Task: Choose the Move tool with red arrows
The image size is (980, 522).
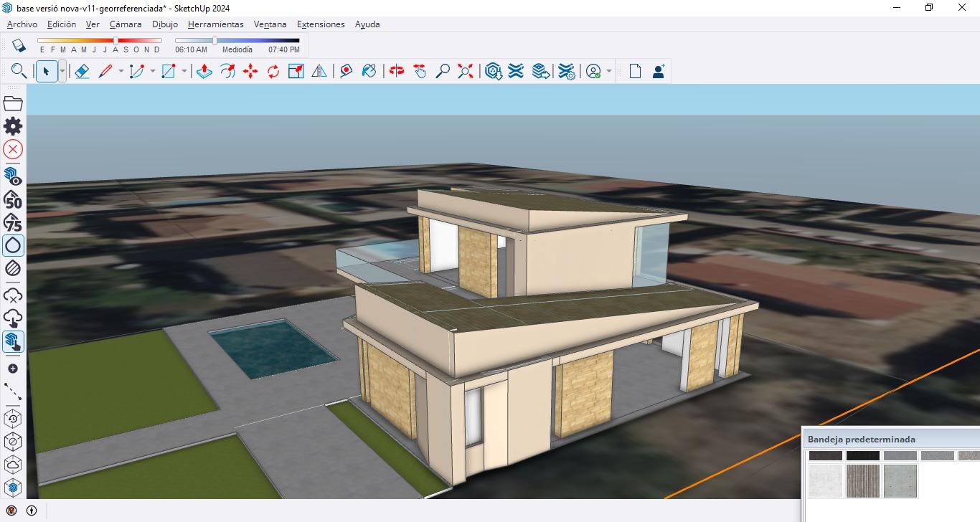Action: tap(250, 71)
